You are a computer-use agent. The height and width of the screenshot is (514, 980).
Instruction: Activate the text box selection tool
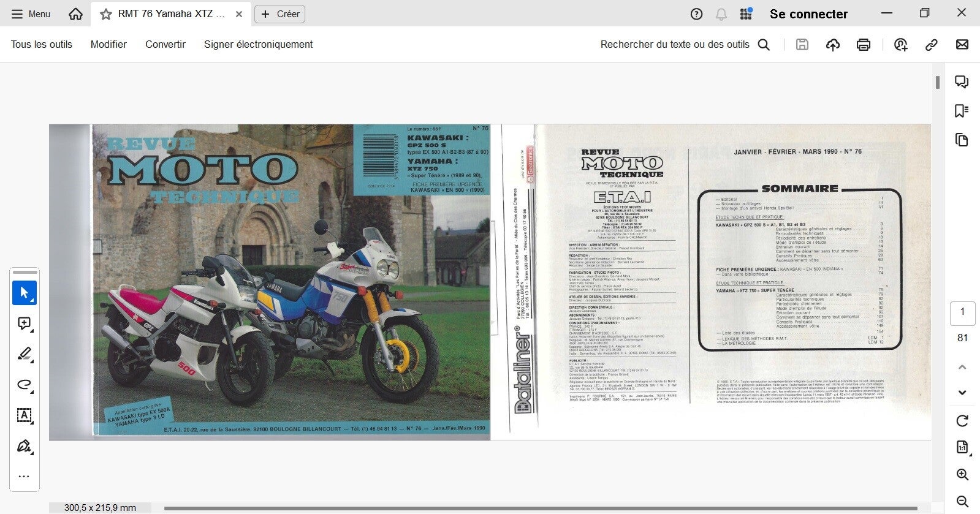pos(25,415)
